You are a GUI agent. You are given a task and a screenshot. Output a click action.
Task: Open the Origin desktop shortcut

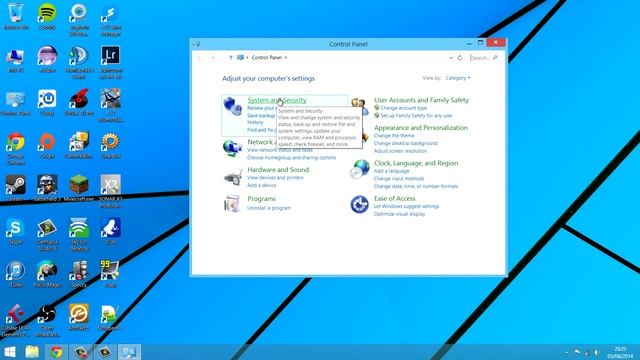[x=47, y=146]
